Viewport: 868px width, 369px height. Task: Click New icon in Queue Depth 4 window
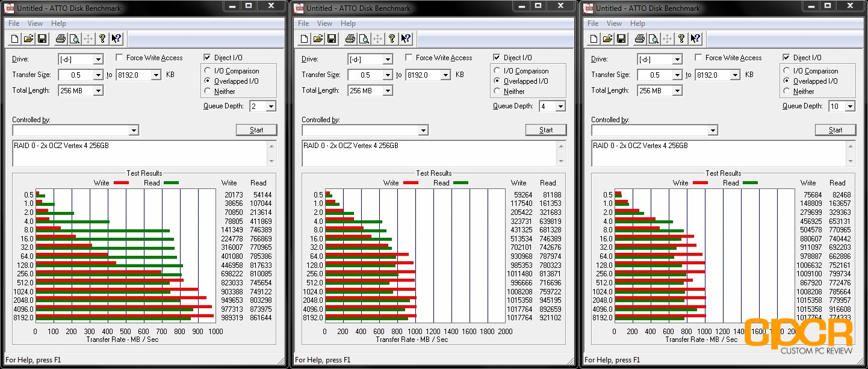[305, 39]
